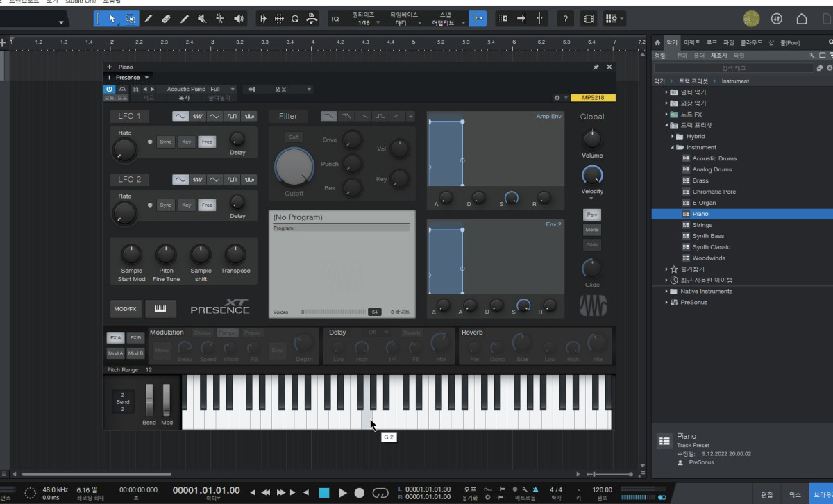Click the Stop transport button
833x504 pixels.
point(324,492)
